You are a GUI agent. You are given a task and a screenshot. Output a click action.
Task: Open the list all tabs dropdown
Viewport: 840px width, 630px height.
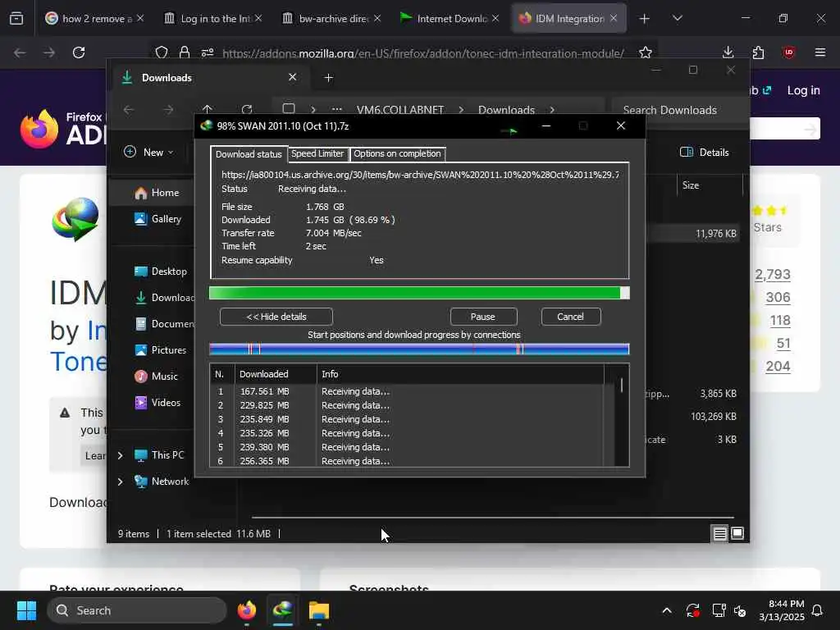click(x=678, y=19)
